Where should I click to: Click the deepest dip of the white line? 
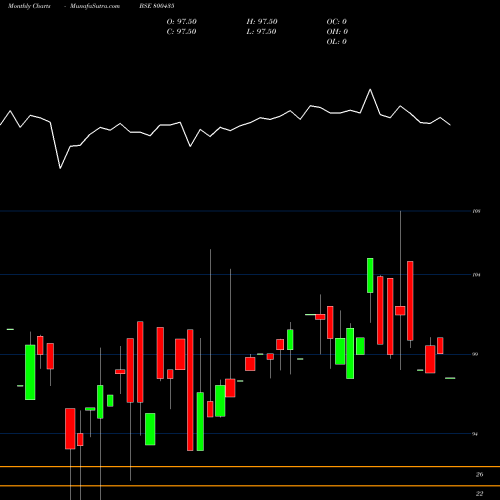pos(60,168)
